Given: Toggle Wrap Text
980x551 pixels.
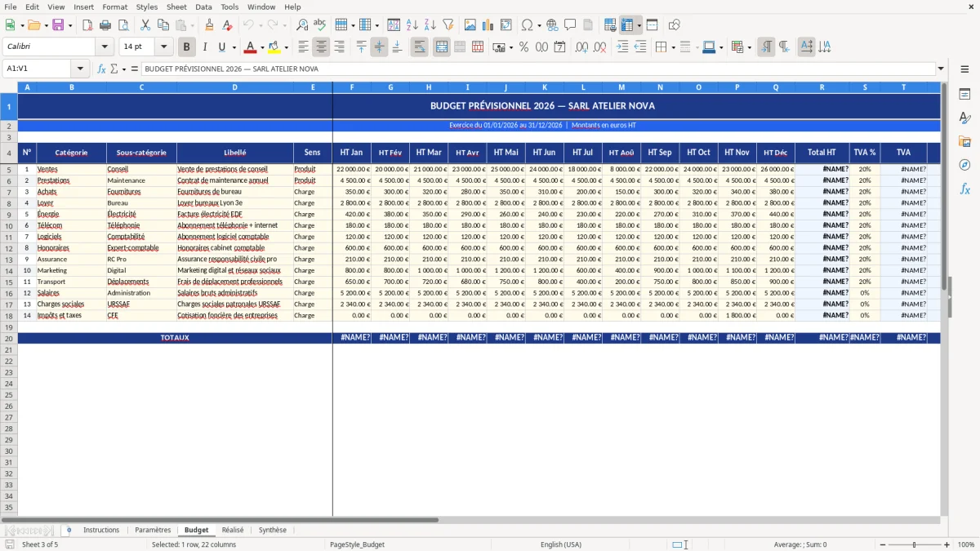Looking at the screenshot, I should point(419,47).
